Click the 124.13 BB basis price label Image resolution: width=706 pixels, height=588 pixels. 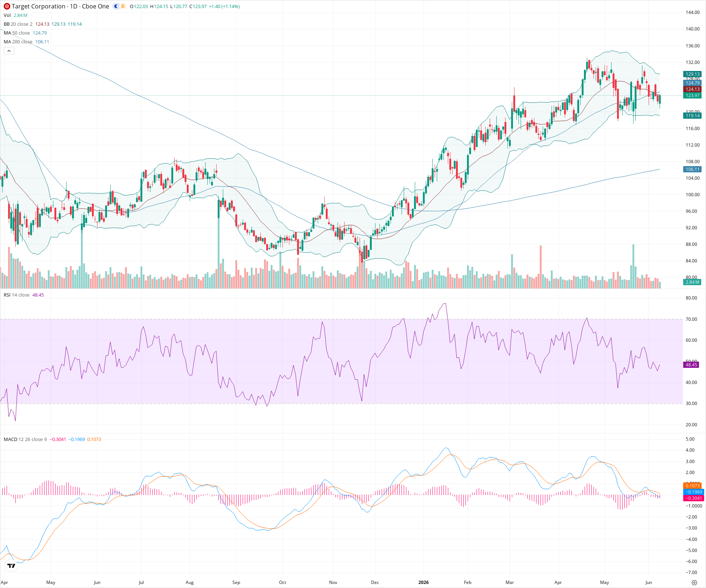pyautogui.click(x=692, y=89)
